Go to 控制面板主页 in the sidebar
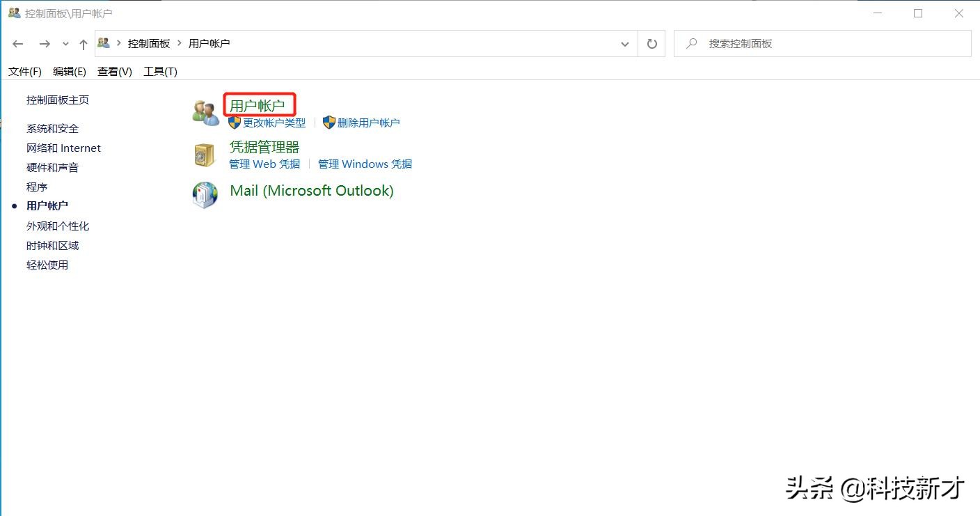Screen dimensions: 980x516 pyautogui.click(x=58, y=100)
